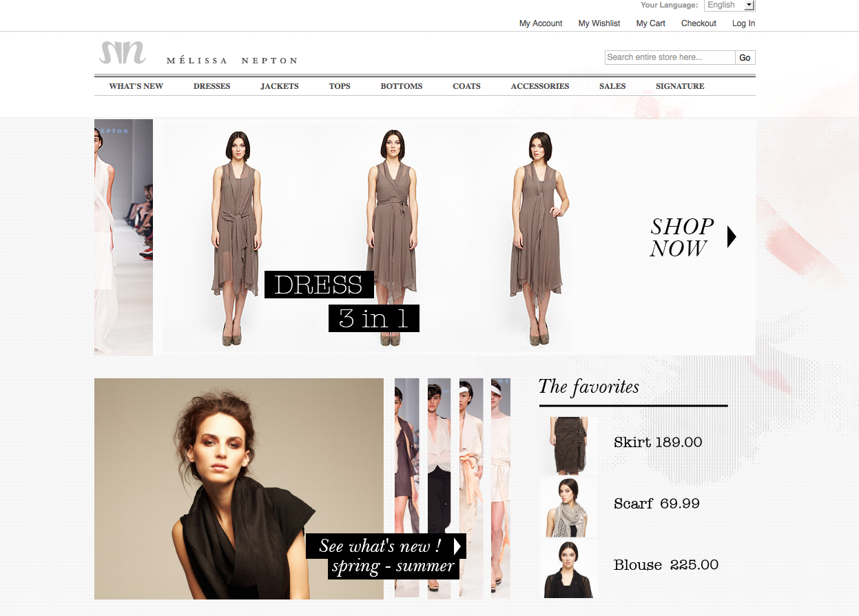Click the Go search button

tap(745, 58)
